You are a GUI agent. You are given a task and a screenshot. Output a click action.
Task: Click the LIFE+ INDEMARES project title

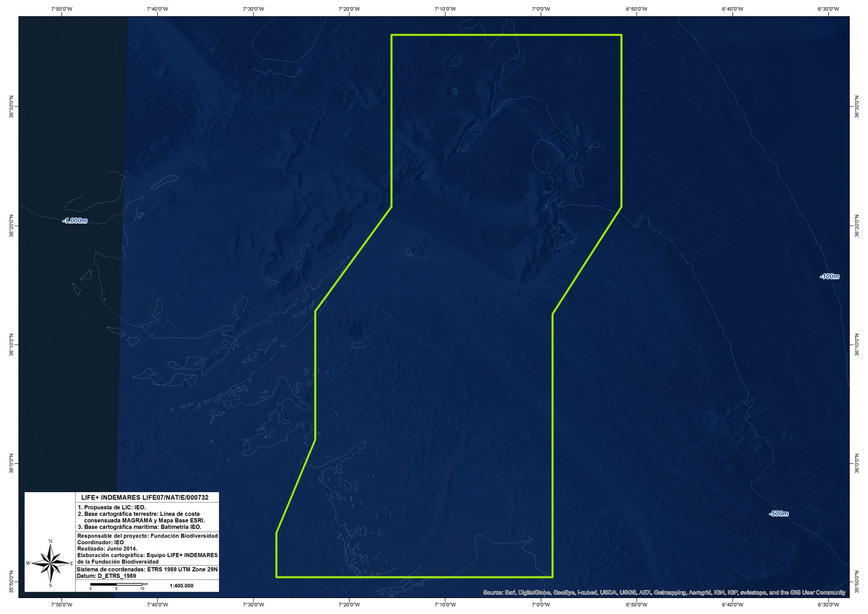(145, 498)
